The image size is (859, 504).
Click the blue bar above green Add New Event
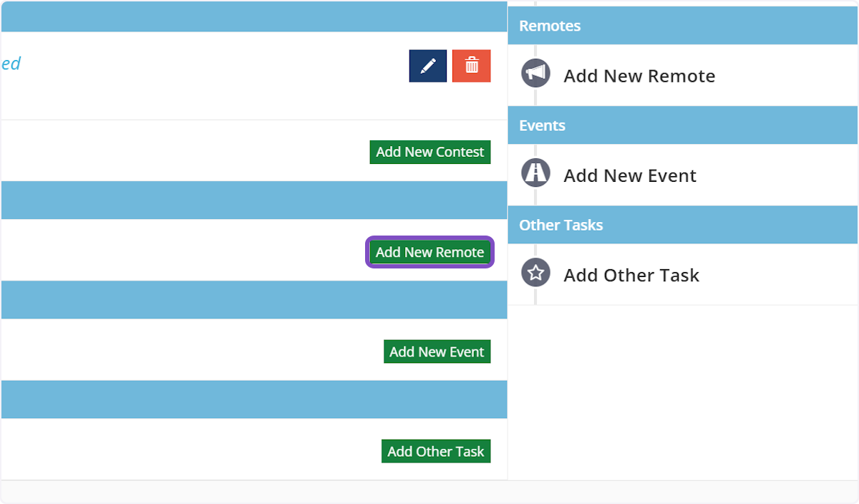coord(253,299)
